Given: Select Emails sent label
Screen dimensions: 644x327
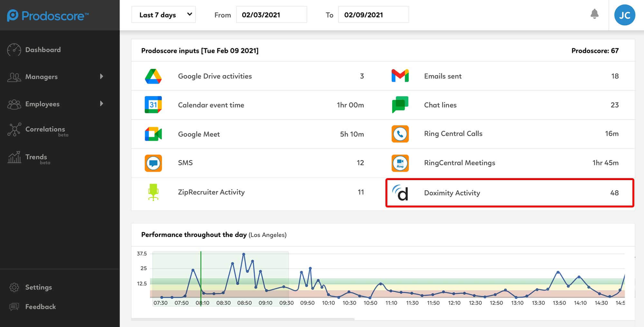Looking at the screenshot, I should (443, 76).
